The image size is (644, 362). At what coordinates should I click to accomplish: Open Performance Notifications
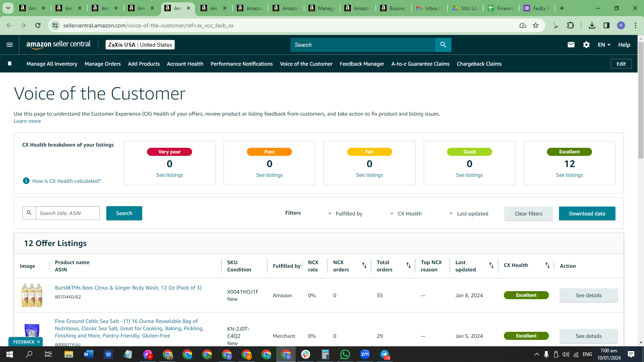point(242,64)
